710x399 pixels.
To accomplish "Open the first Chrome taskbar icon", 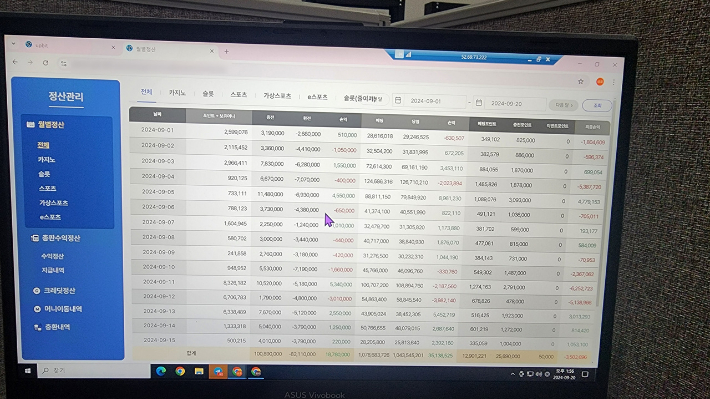I will coord(180,371).
